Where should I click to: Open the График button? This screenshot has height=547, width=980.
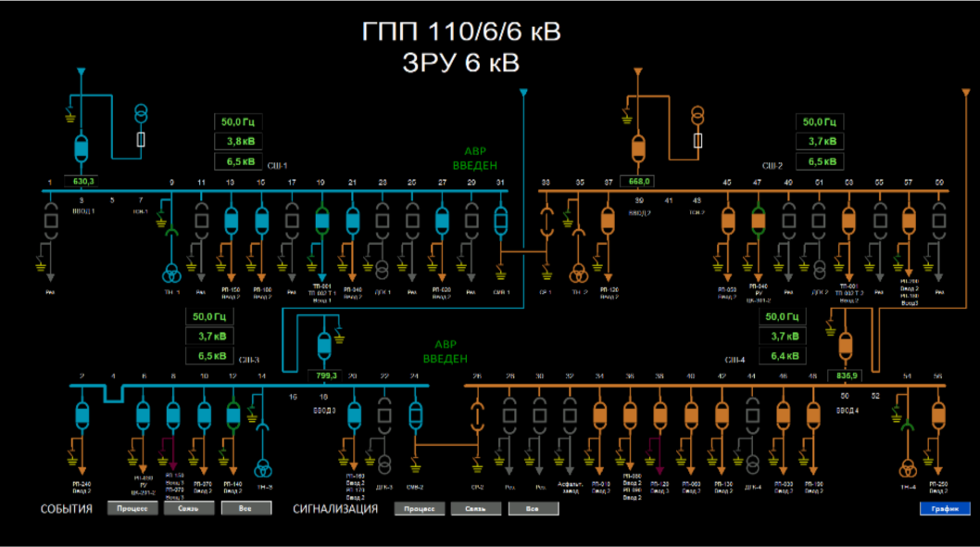(x=945, y=508)
